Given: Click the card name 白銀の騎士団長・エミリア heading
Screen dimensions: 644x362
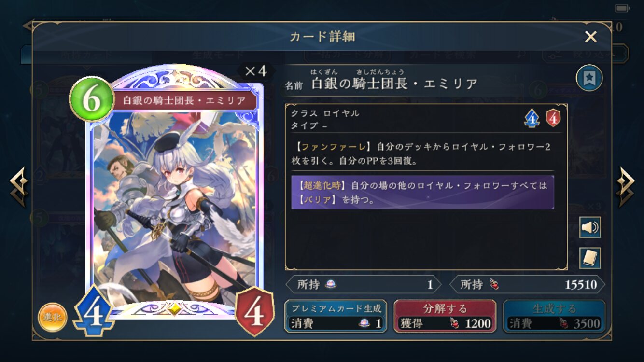Looking at the screenshot, I should 395,84.
